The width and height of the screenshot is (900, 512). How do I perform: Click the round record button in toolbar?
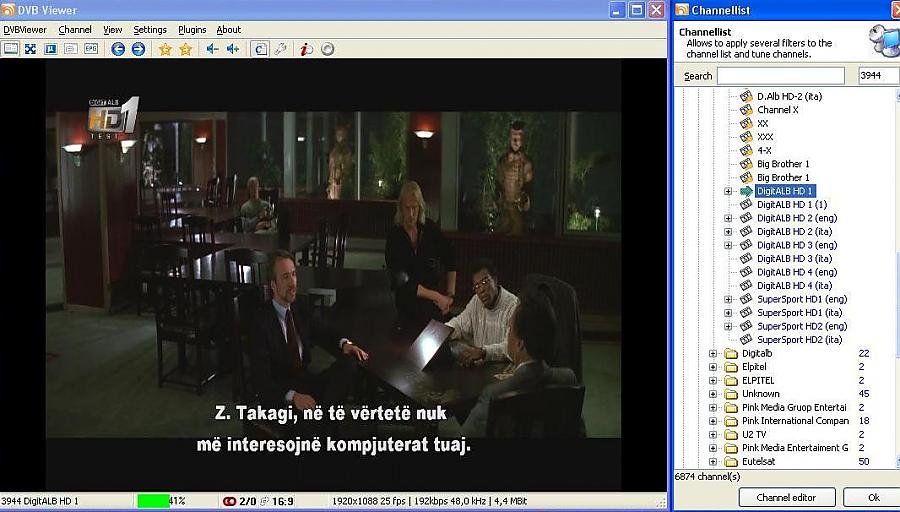point(327,49)
